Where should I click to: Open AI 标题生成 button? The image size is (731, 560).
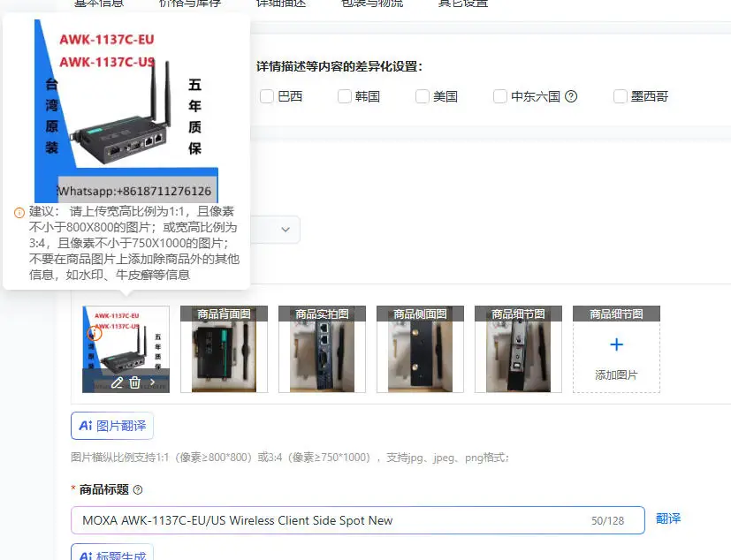coord(112,553)
